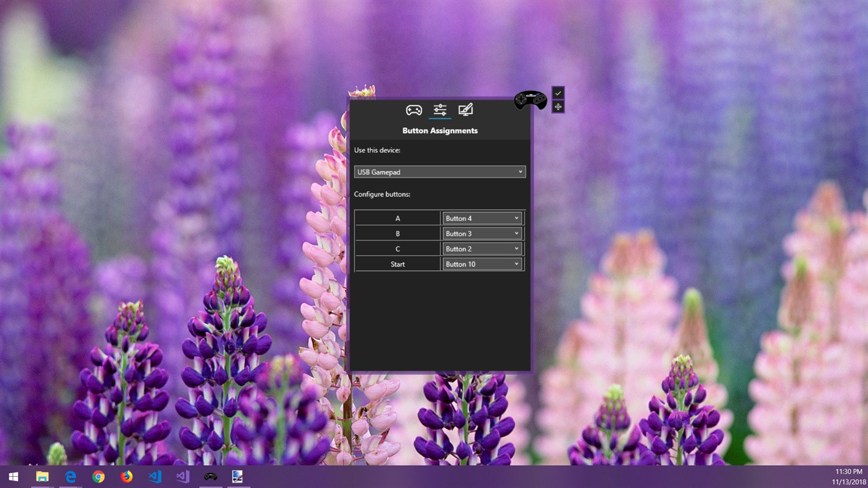Viewport: 868px width, 488px height.
Task: Open Firefox from the taskbar
Action: coord(126,476)
